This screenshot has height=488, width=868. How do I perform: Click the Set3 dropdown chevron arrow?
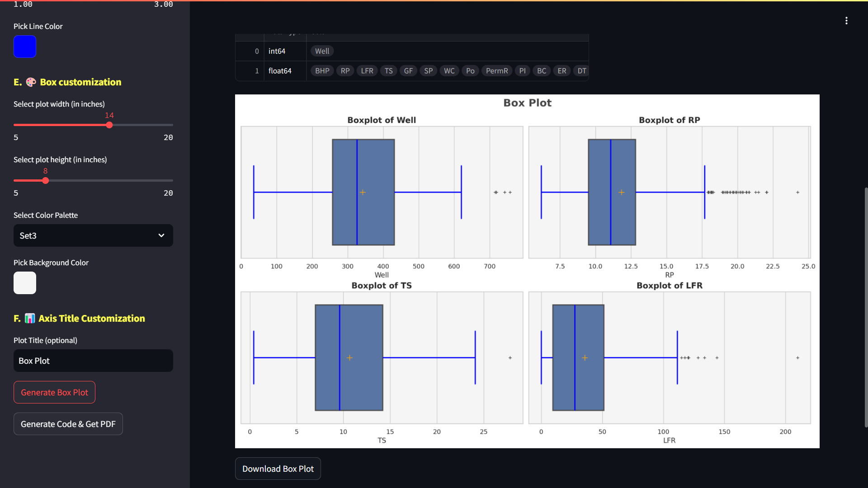[x=161, y=235]
